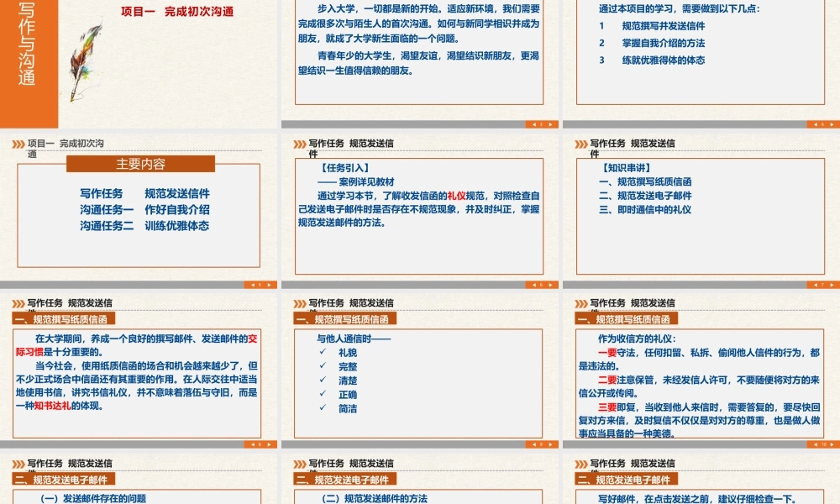840x504 pixels.
Task: Click the red 三要 in the 即复 sentence
Action: pyautogui.click(x=607, y=407)
